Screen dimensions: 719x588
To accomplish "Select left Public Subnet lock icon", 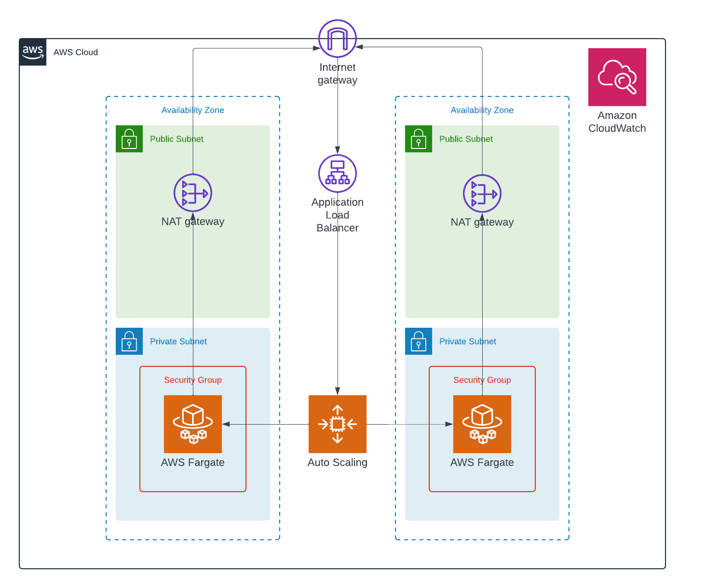I will 129,139.
